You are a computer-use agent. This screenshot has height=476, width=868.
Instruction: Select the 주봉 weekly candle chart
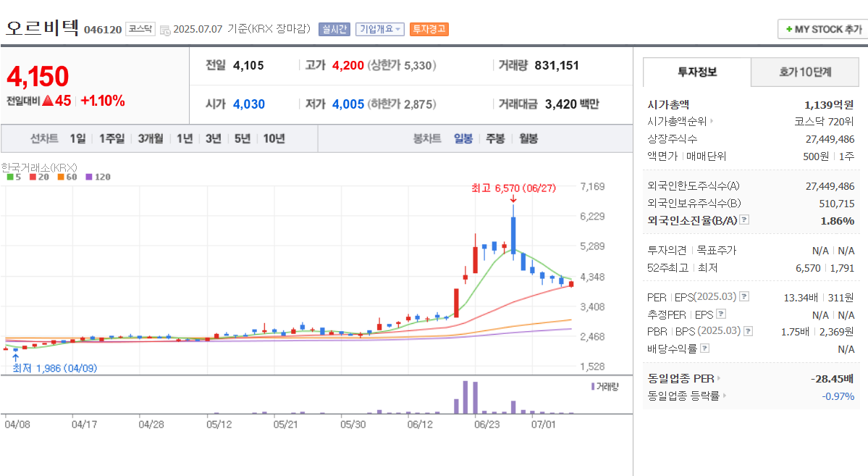[495, 138]
